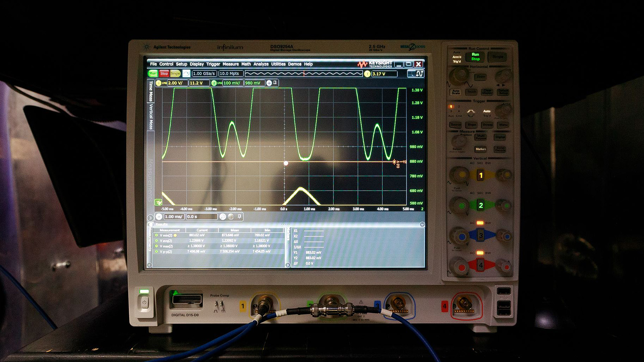
Task: Toggle channel 2 green indicator off
Action: [214, 83]
